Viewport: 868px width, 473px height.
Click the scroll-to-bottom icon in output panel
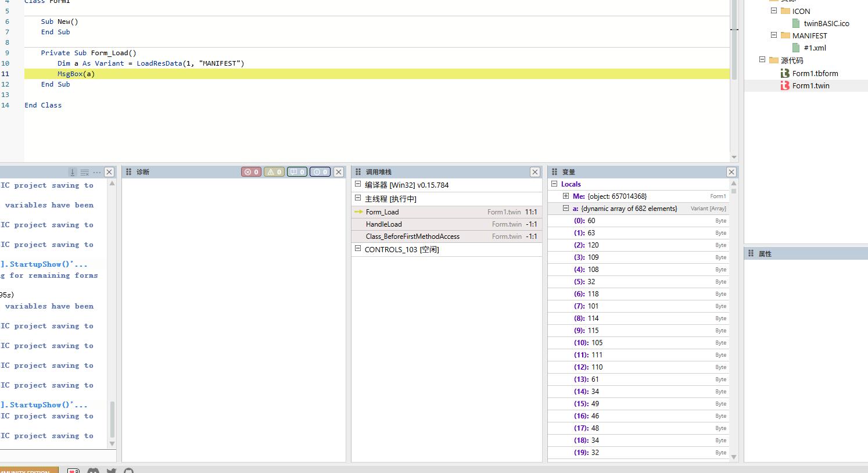[x=73, y=172]
